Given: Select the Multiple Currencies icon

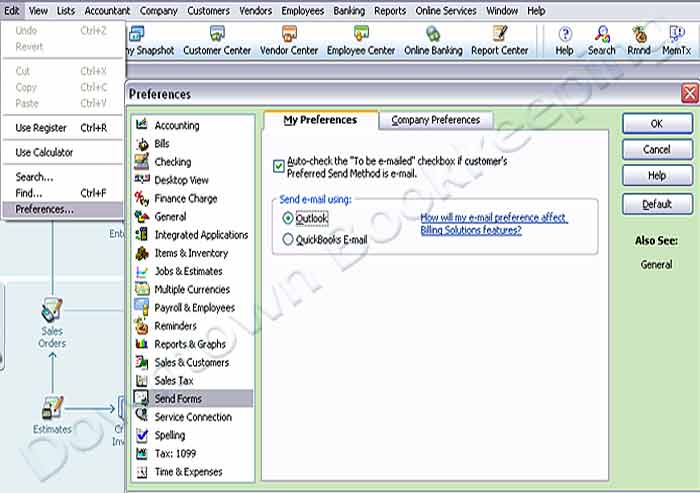Looking at the screenshot, I should click(142, 289).
